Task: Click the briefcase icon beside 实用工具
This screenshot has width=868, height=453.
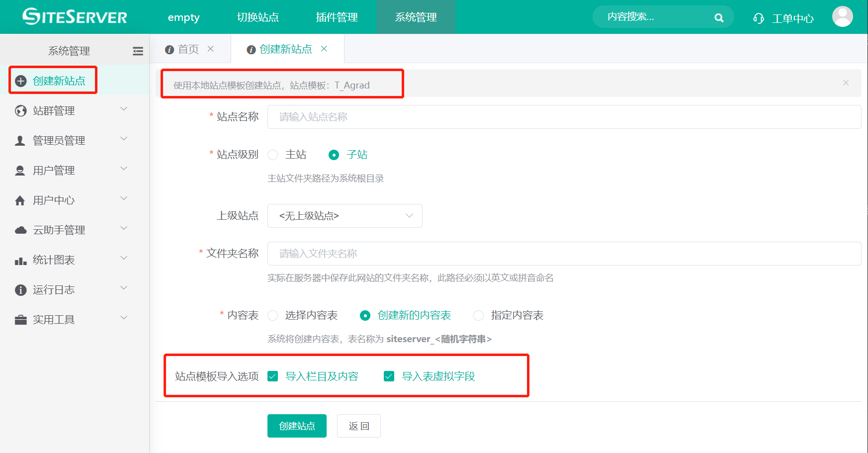Action: tap(20, 320)
